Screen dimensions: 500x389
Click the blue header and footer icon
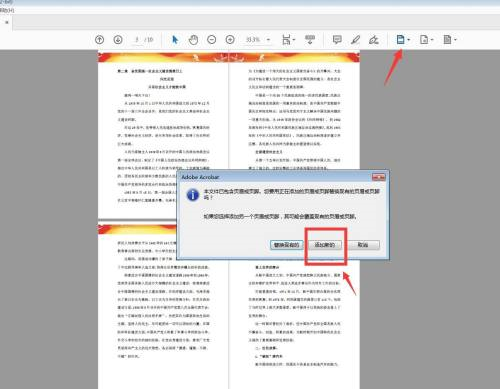click(x=400, y=40)
